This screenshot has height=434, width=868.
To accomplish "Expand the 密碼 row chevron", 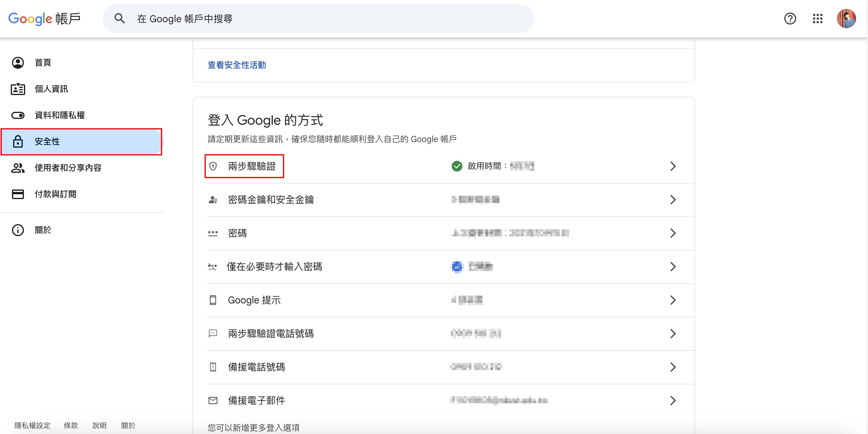I will [673, 233].
